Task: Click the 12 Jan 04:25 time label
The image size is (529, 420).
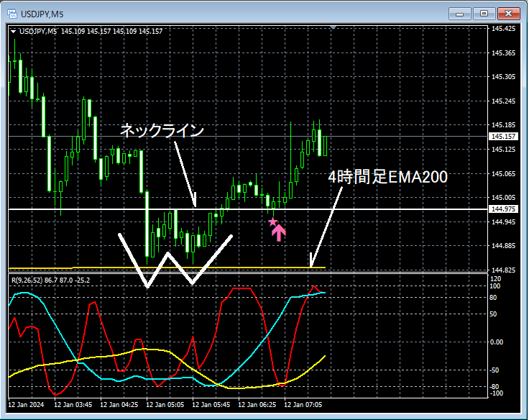Action: (x=119, y=404)
